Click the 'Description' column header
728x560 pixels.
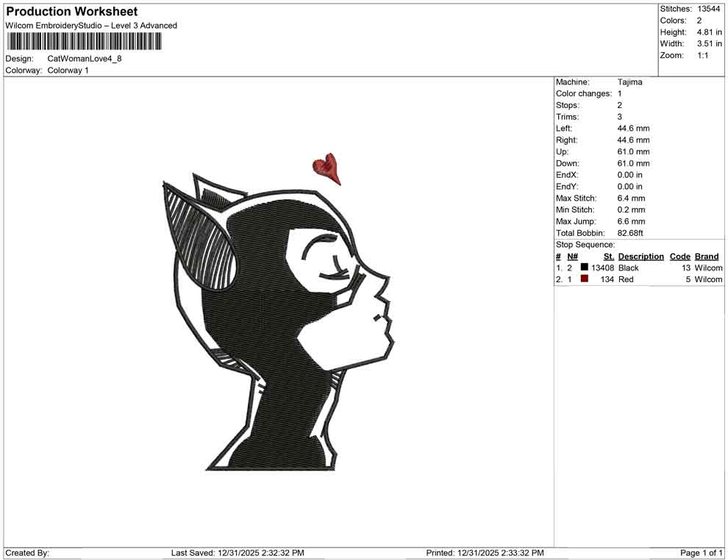click(x=640, y=256)
